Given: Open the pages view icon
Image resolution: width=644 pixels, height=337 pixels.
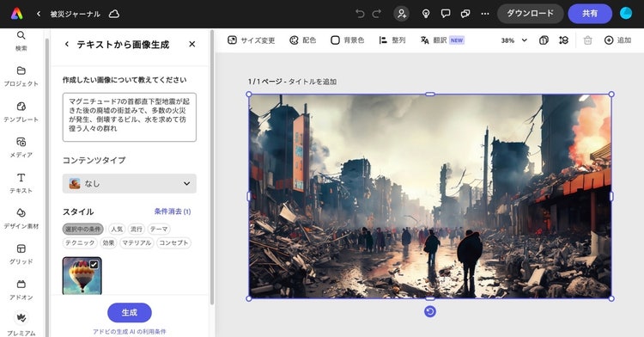Looking at the screenshot, I should click(x=544, y=40).
